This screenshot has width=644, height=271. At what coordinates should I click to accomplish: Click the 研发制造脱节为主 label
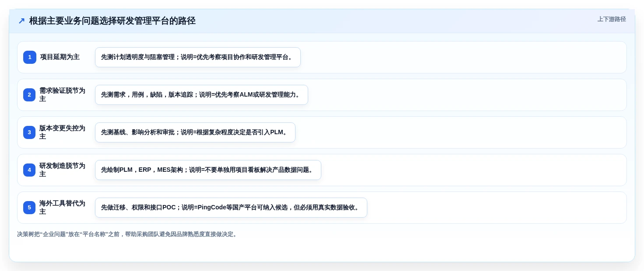pos(62,170)
